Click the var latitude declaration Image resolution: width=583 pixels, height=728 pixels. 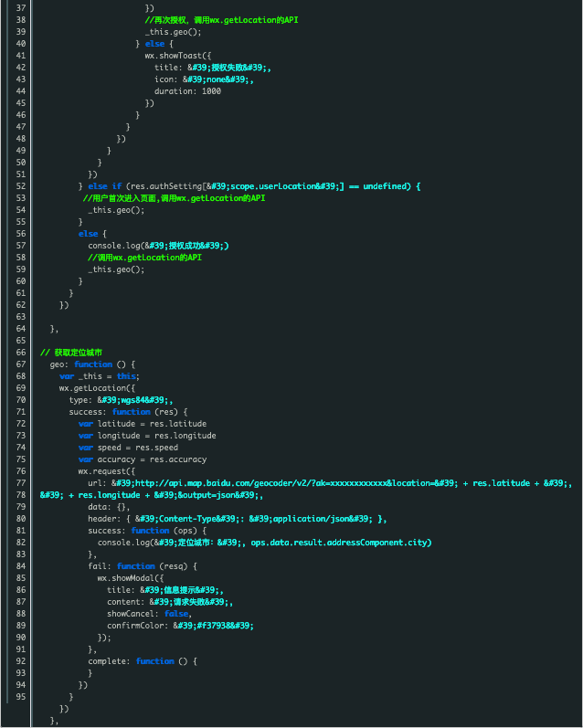tap(142, 424)
